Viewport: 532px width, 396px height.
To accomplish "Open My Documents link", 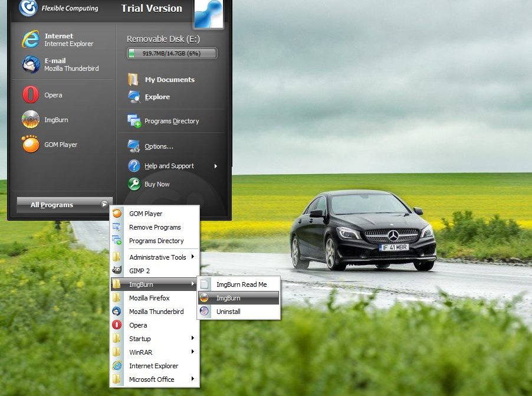I will click(170, 80).
